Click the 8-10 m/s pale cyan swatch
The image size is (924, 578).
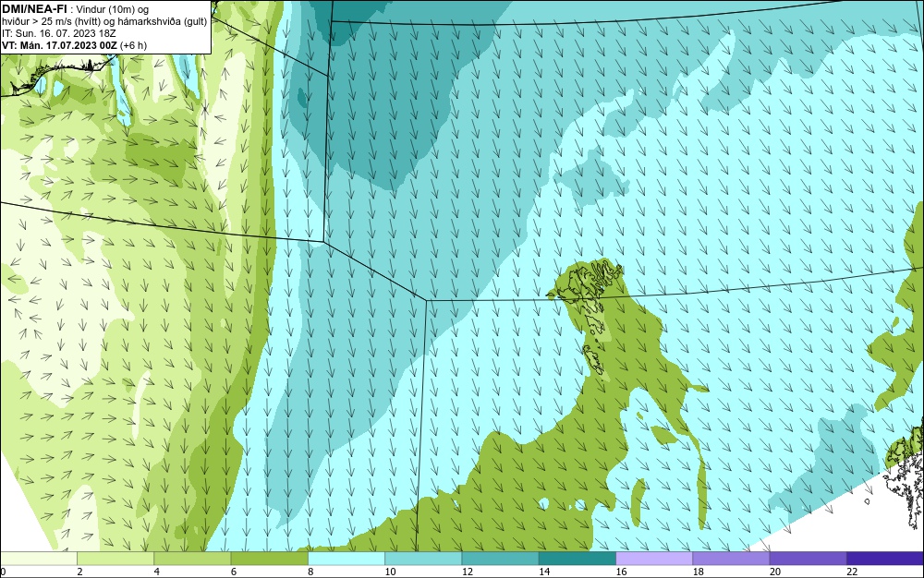(346, 559)
